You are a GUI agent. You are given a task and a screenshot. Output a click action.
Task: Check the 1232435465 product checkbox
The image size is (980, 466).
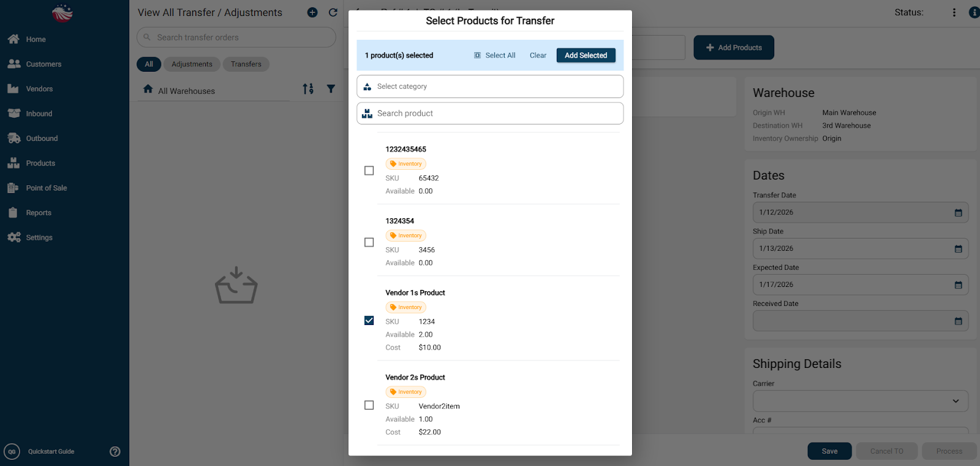(369, 170)
